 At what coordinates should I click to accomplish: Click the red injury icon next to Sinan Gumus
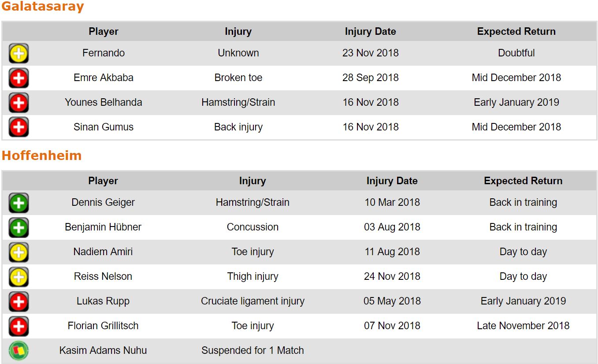pos(19,128)
